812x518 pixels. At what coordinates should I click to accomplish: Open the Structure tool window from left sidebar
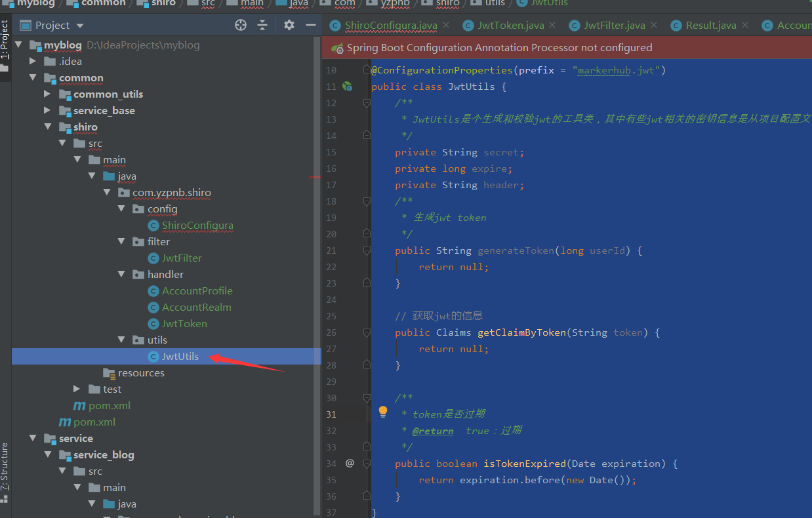[5, 466]
